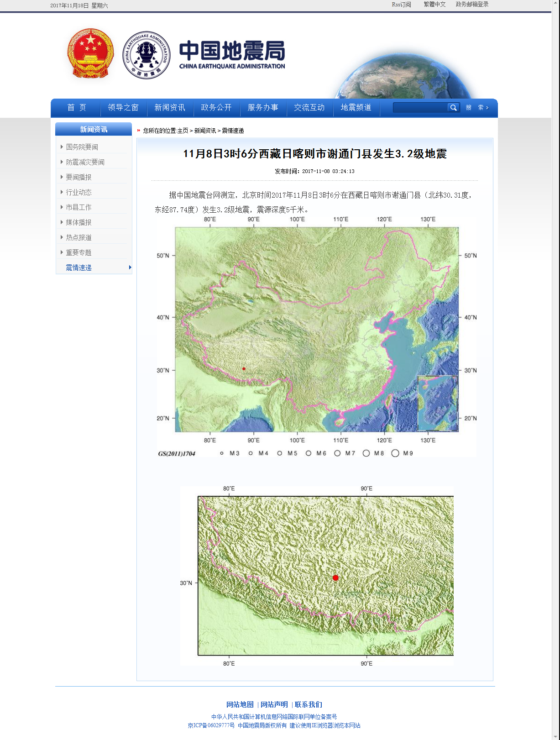Select 地震频道 in the navigation bar
Screen dimensions: 560x740
[x=356, y=108]
